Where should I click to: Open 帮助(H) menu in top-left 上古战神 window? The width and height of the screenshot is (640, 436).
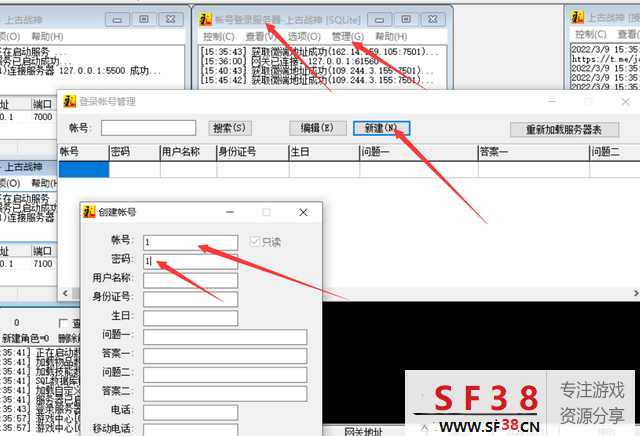click(47, 37)
